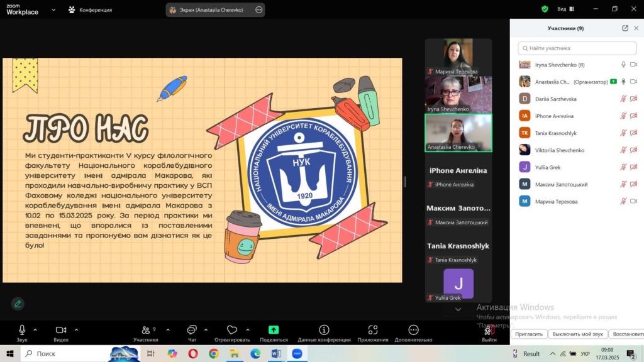
Task: Toggle video for Iryna Shevchenko (Я)
Action: [x=634, y=65]
